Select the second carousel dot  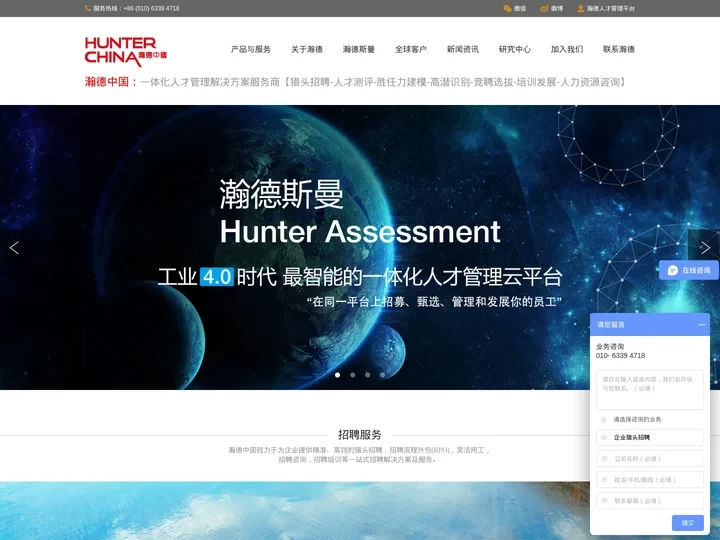[x=353, y=375]
